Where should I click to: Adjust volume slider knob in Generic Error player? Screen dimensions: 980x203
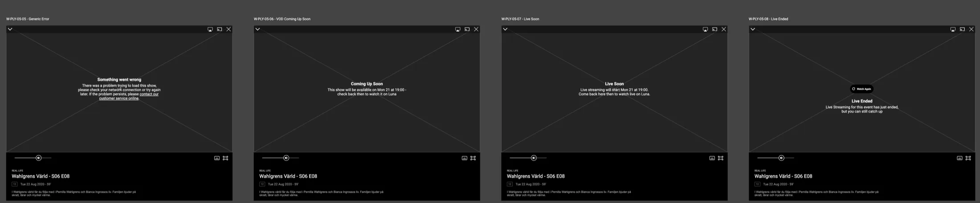click(39, 158)
